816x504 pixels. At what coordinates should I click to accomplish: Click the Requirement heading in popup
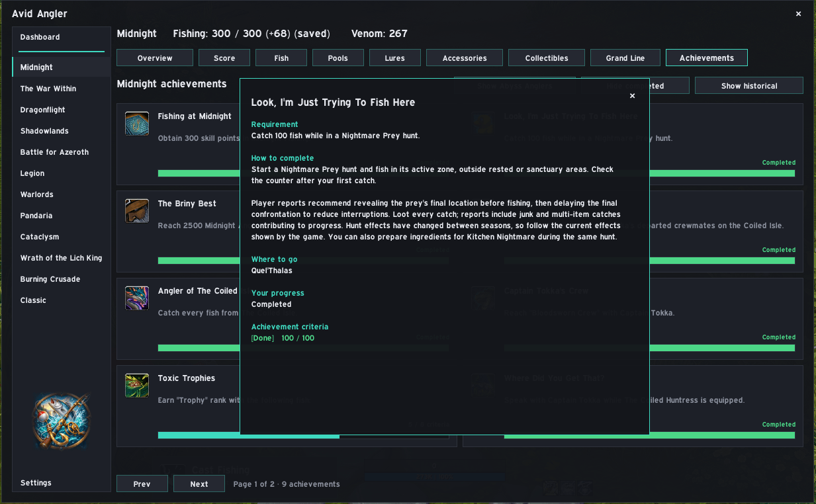(x=275, y=124)
